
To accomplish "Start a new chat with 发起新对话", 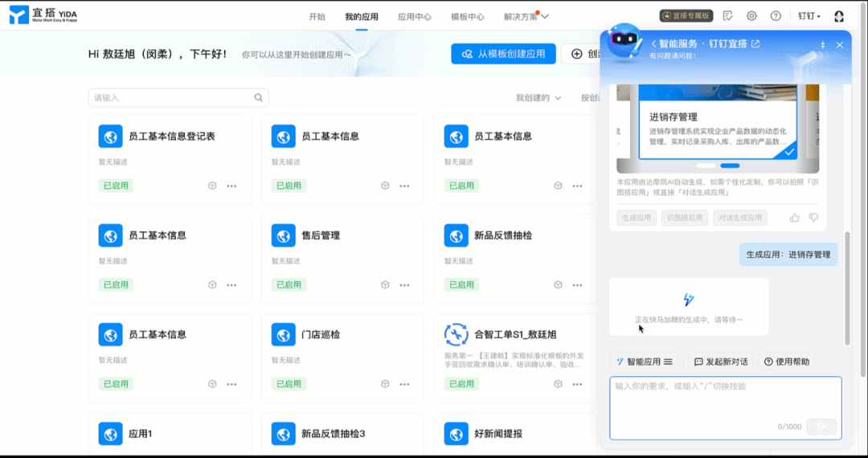I will [720, 362].
